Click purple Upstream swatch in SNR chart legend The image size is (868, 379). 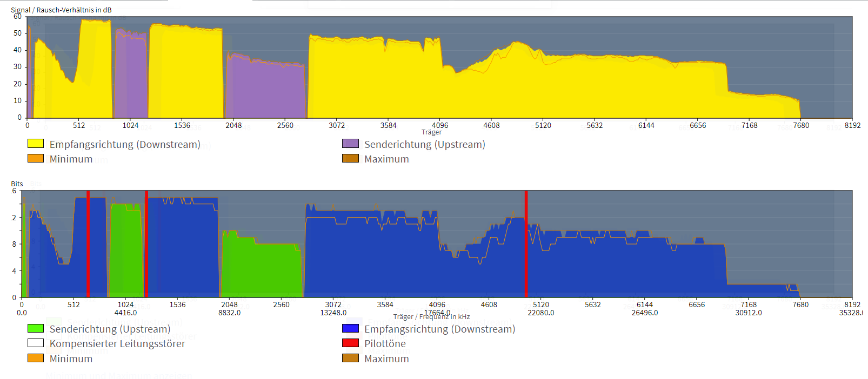pyautogui.click(x=350, y=144)
